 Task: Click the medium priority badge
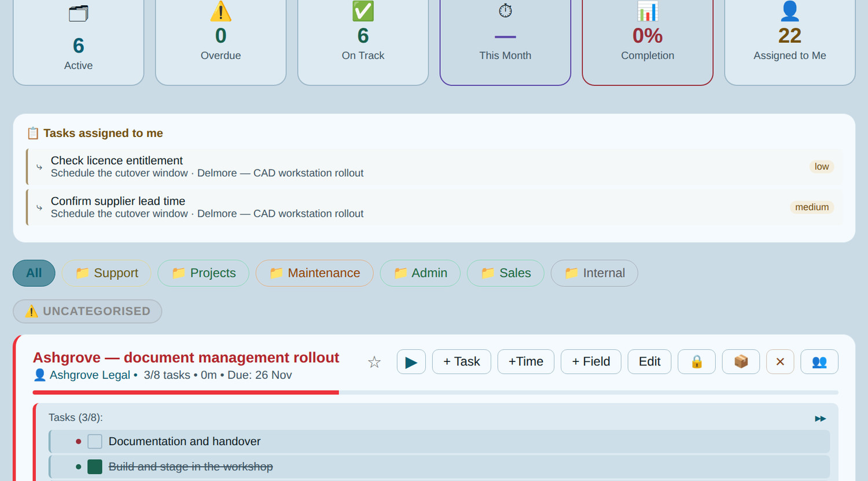812,207
